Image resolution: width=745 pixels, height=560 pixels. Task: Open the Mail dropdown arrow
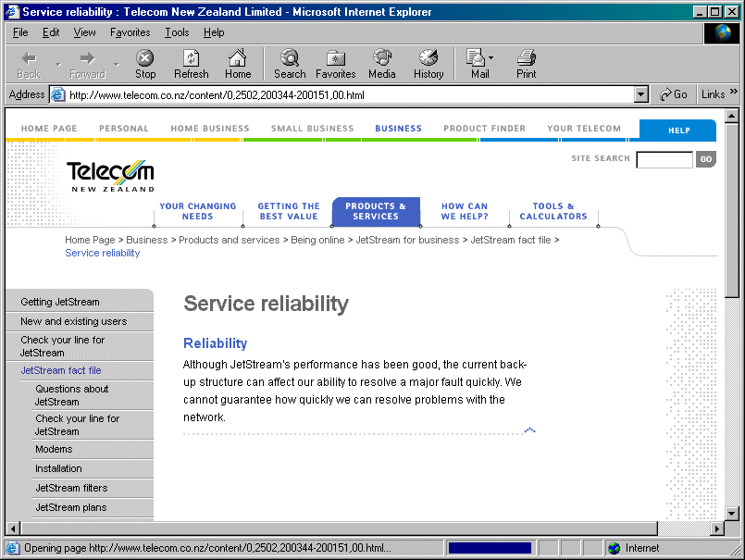(x=491, y=58)
